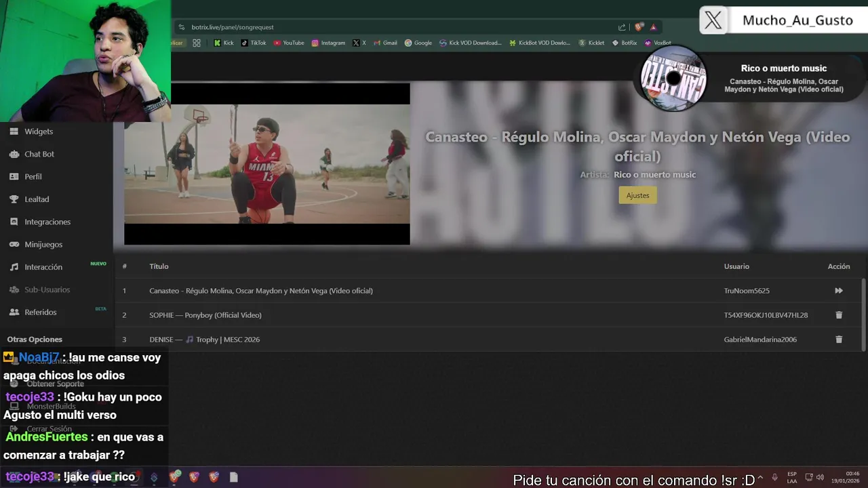Open the Minijuegos section

[x=43, y=244]
